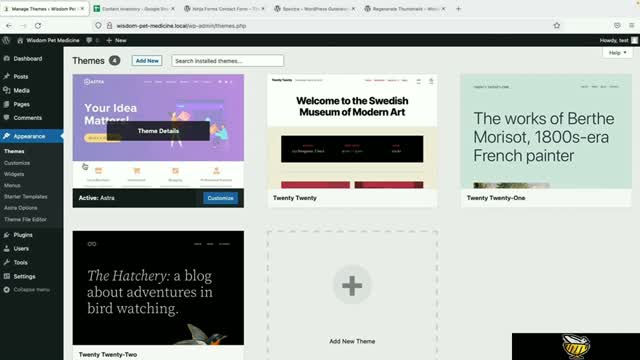
Task: Open the Pages menu item
Action: (x=21, y=104)
